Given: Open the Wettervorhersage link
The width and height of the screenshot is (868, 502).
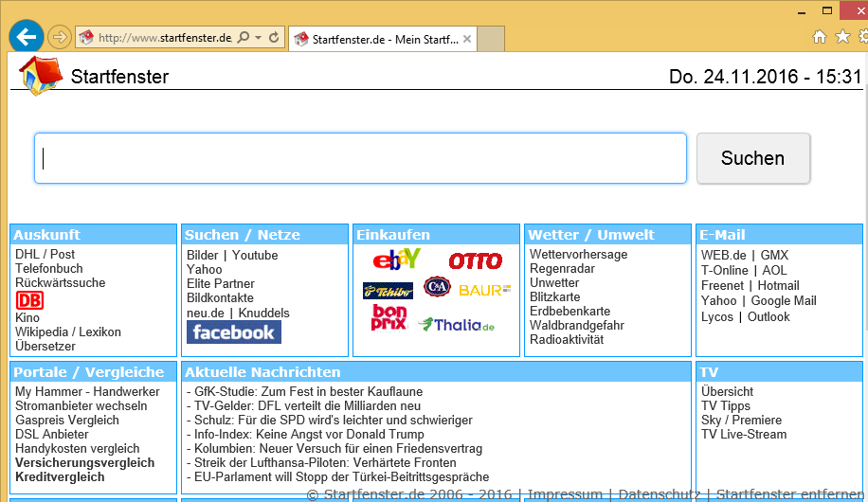Looking at the screenshot, I should pos(578,255).
